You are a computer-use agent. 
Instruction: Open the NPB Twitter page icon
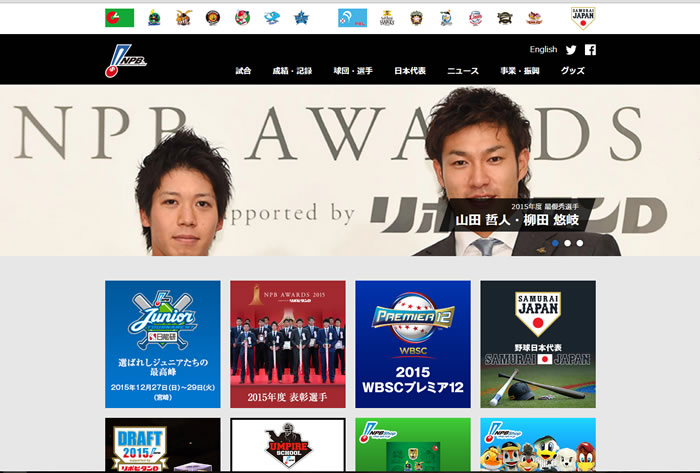[571, 50]
